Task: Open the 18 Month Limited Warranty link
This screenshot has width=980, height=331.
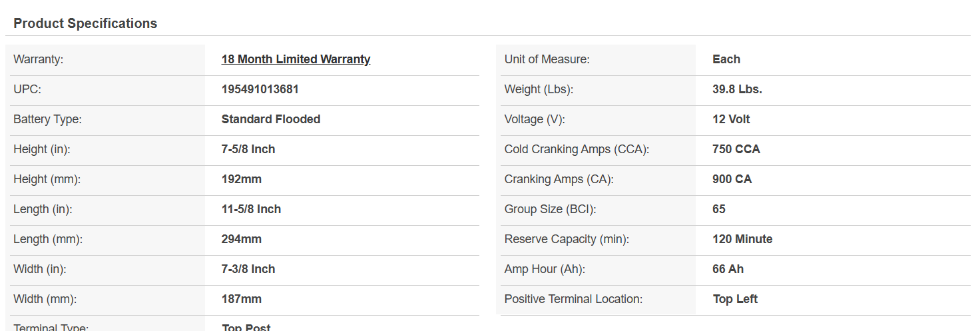Action: click(296, 59)
